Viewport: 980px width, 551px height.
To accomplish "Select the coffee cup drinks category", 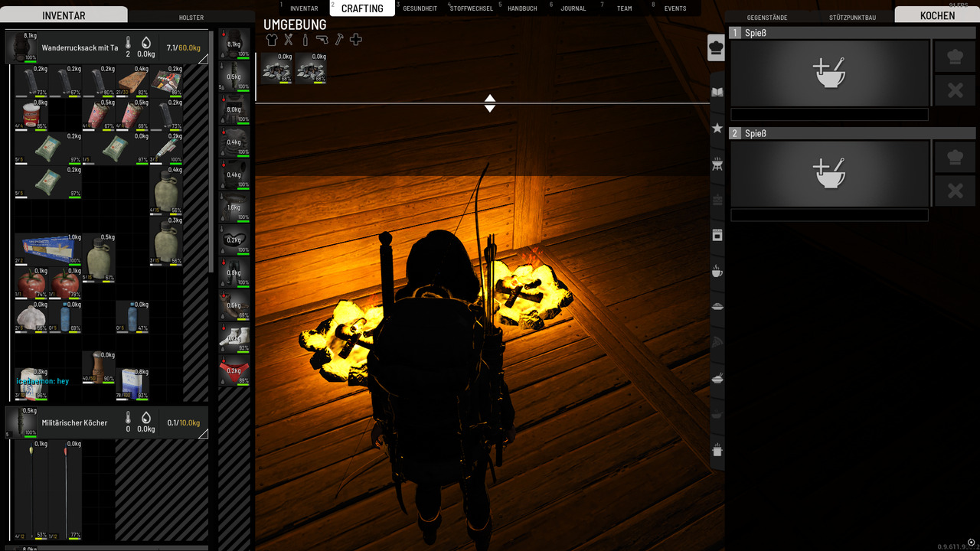I will pos(717,272).
